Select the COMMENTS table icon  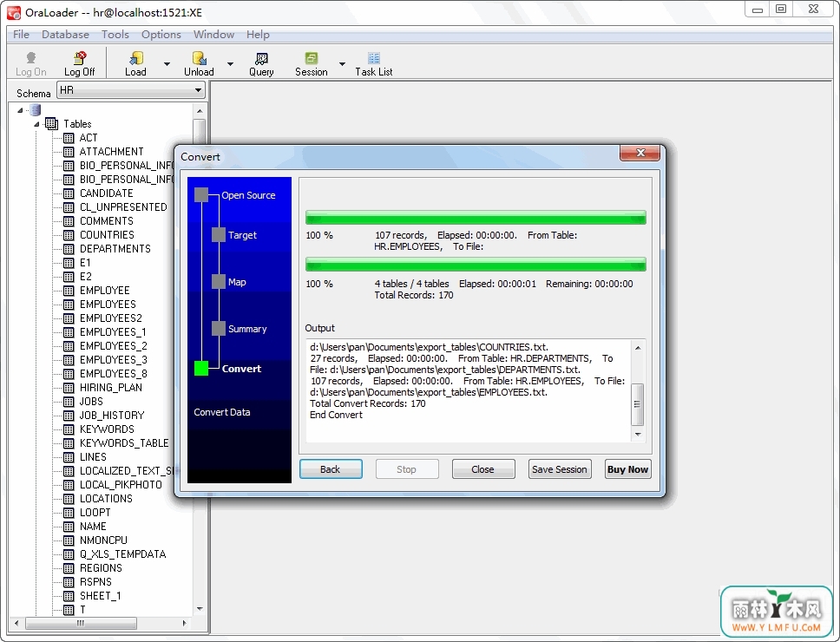click(x=69, y=221)
